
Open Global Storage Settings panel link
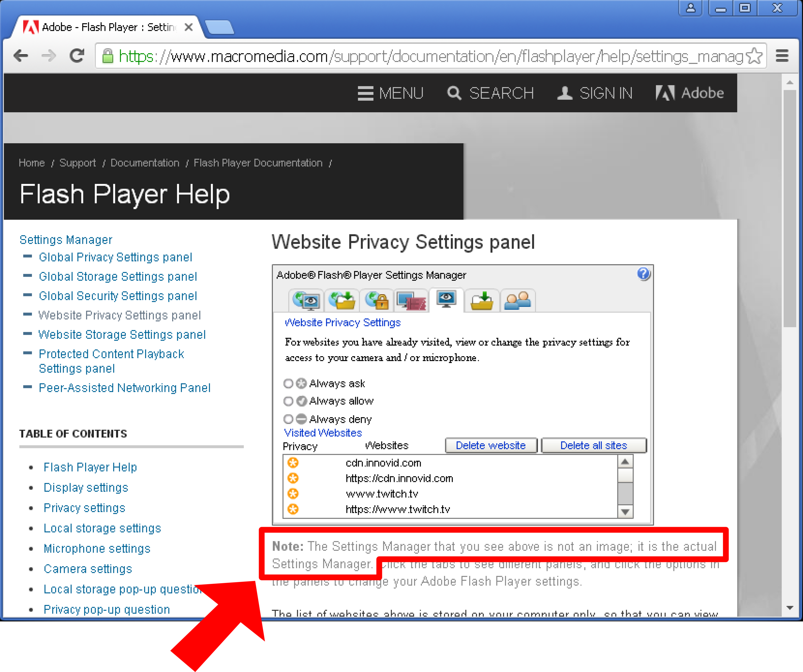click(118, 277)
